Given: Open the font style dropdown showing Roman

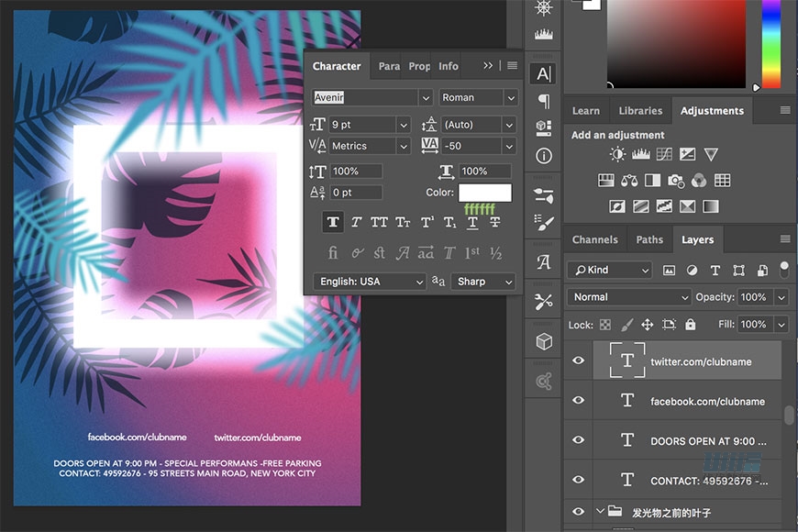Looking at the screenshot, I should [478, 97].
